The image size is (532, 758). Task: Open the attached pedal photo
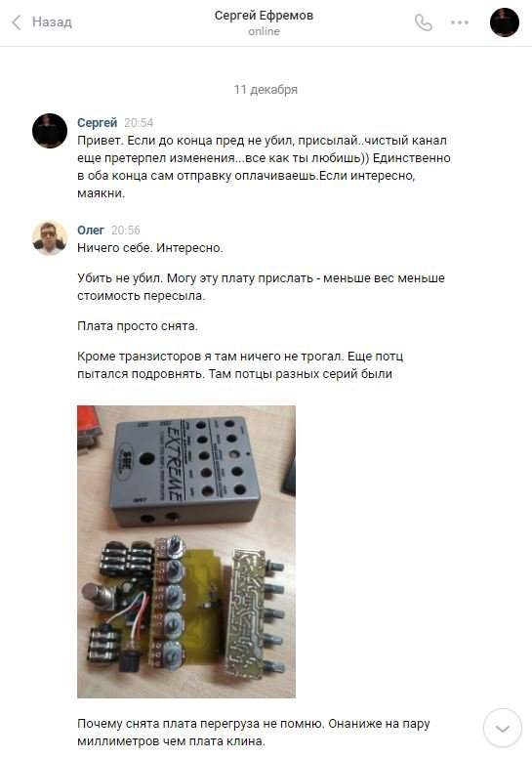(186, 552)
